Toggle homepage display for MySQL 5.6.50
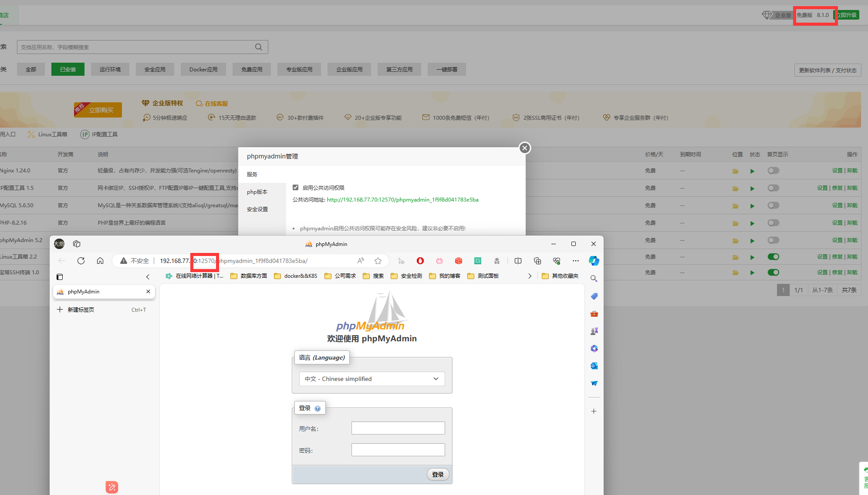The height and width of the screenshot is (495, 868). (773, 205)
